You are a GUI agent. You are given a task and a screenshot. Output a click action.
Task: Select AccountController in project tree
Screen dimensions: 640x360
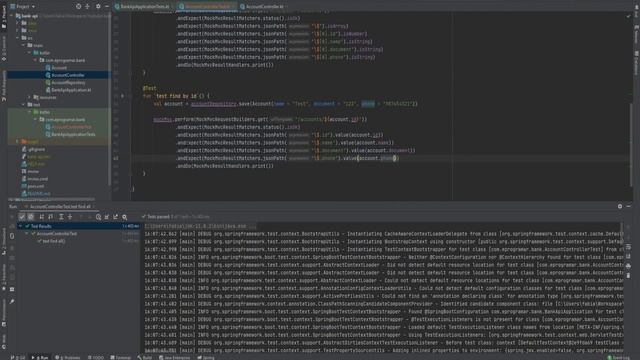(65, 75)
